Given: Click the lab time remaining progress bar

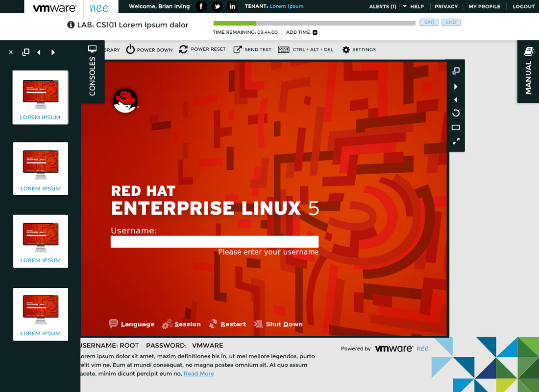Looking at the screenshot, I should [x=314, y=23].
